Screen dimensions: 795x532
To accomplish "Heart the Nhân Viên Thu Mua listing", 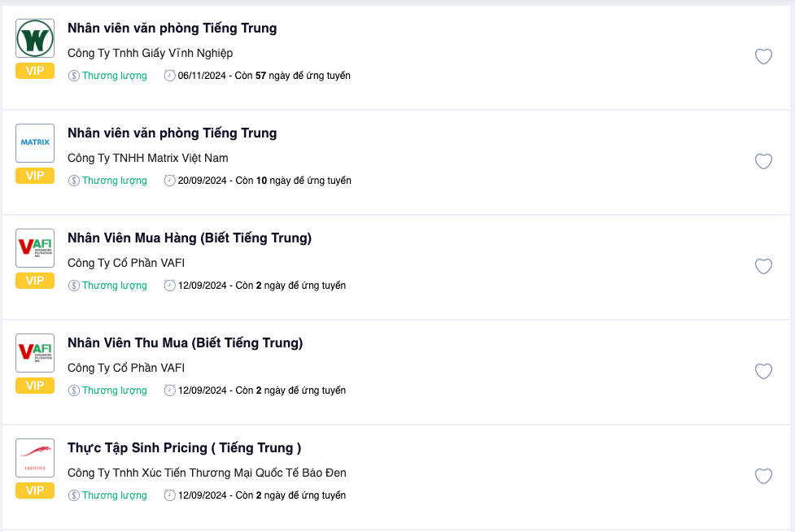I will point(763,371).
